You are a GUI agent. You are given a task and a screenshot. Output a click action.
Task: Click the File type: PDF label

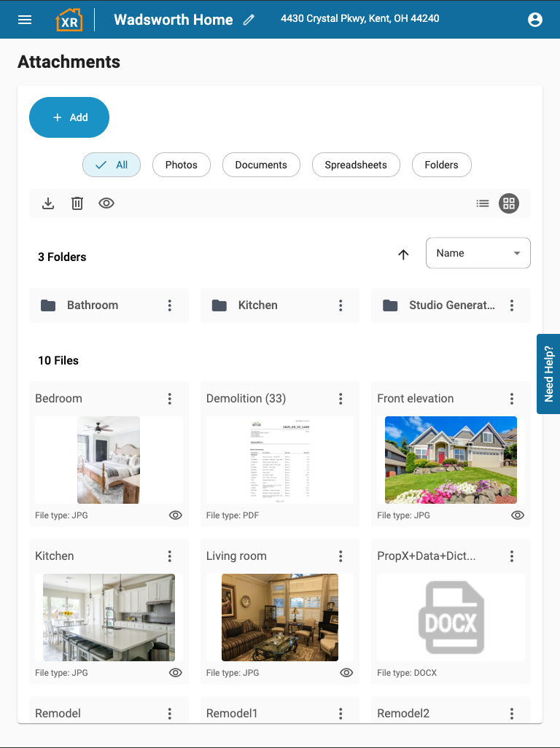[233, 515]
